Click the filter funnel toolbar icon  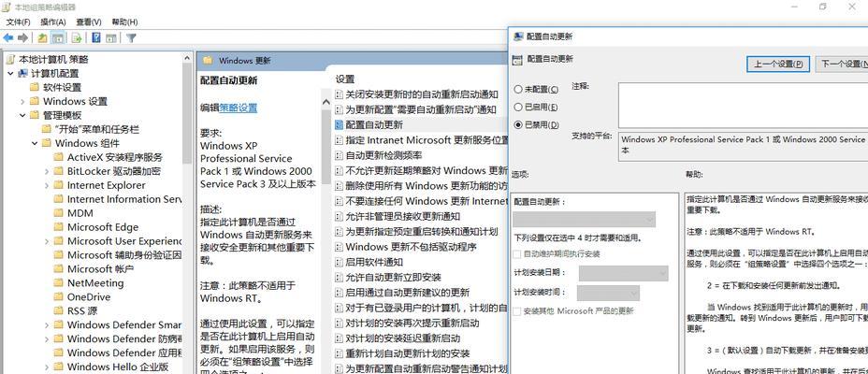pyautogui.click(x=131, y=38)
